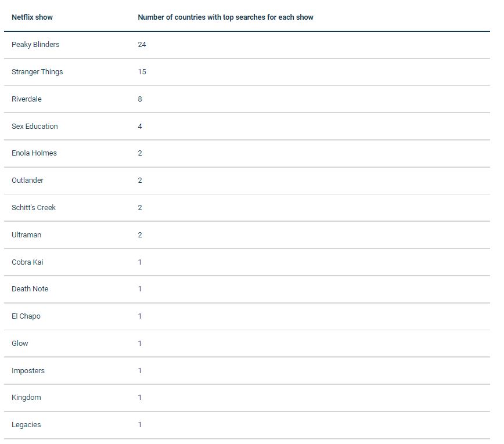Image resolution: width=504 pixels, height=444 pixels.
Task: Select the Glow show name
Action: point(20,344)
